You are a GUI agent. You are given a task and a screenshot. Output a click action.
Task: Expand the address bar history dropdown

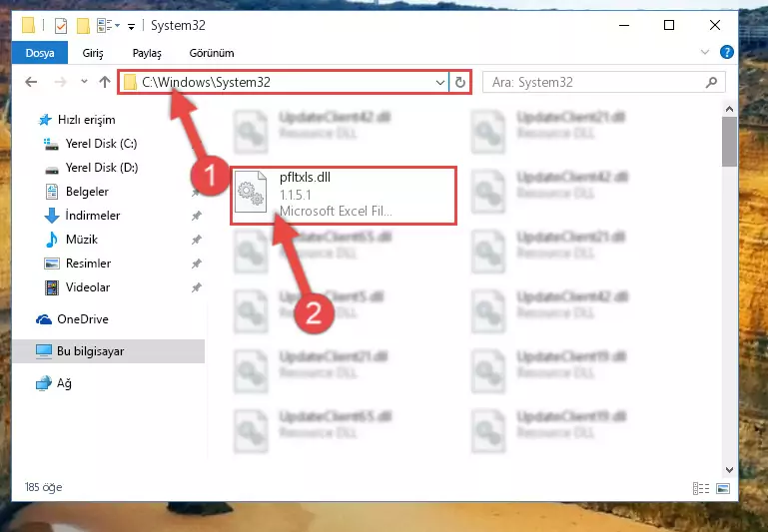coord(440,82)
